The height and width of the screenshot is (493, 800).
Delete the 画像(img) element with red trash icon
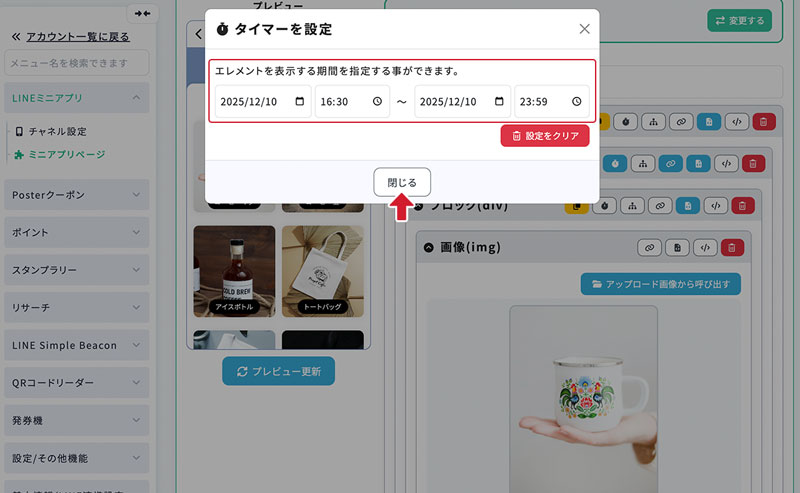point(733,247)
